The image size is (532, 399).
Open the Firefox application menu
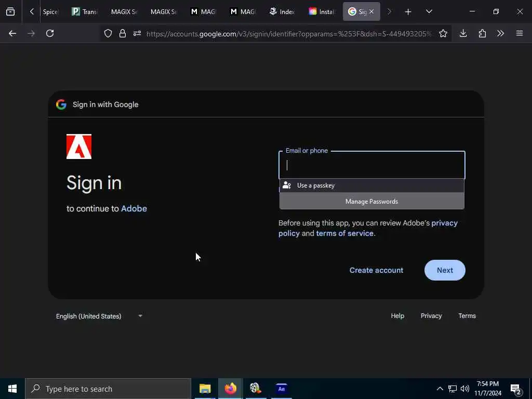pyautogui.click(x=520, y=33)
